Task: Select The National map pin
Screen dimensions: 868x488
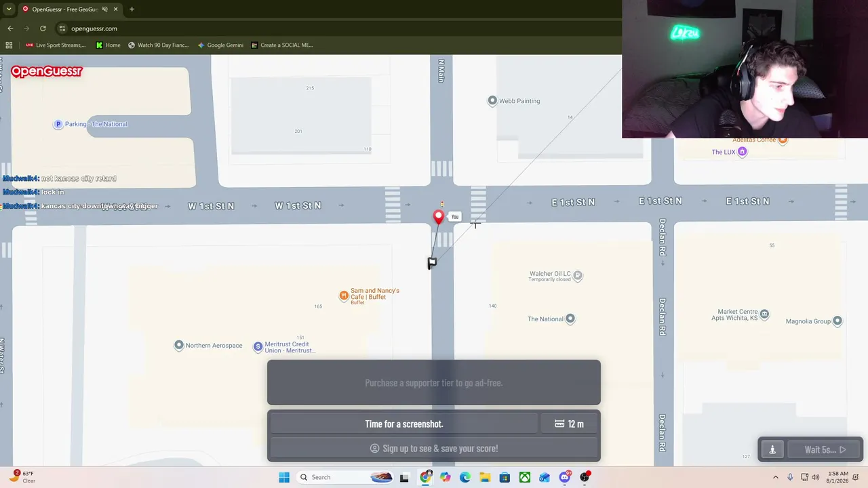Action: [570, 319]
